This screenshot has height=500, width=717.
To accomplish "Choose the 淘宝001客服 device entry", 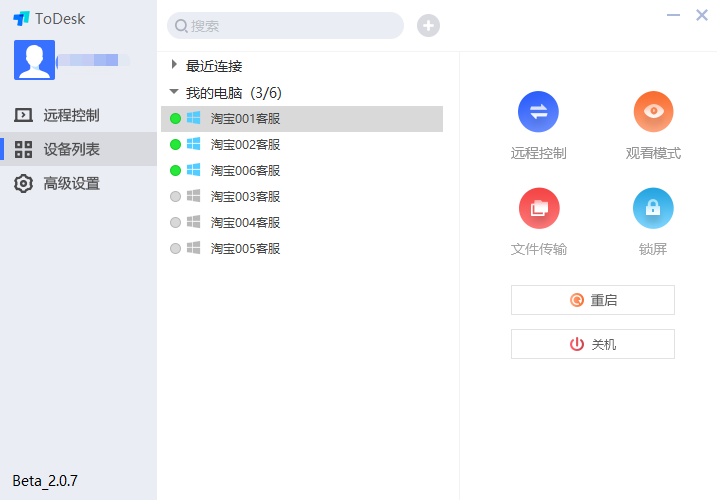I will (x=245, y=118).
